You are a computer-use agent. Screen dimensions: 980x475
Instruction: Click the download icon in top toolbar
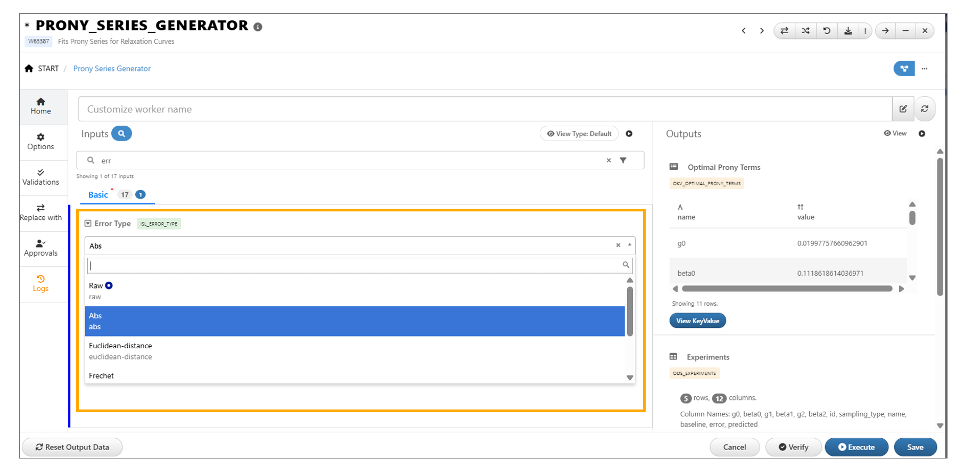click(x=848, y=31)
